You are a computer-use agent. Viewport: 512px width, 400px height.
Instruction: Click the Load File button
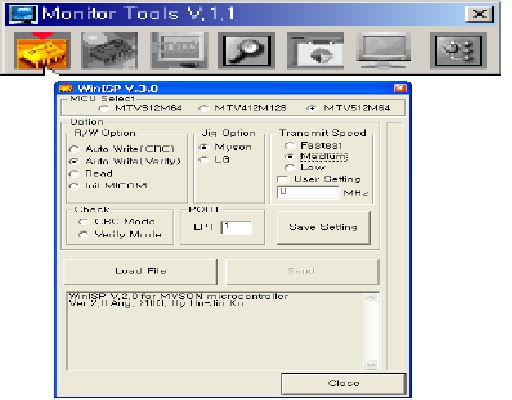click(x=141, y=271)
